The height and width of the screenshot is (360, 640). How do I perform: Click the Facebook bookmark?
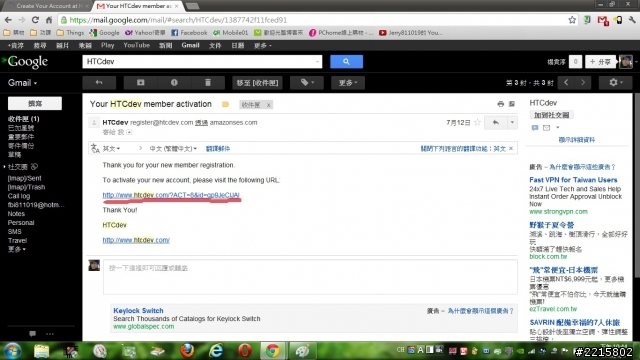point(189,33)
